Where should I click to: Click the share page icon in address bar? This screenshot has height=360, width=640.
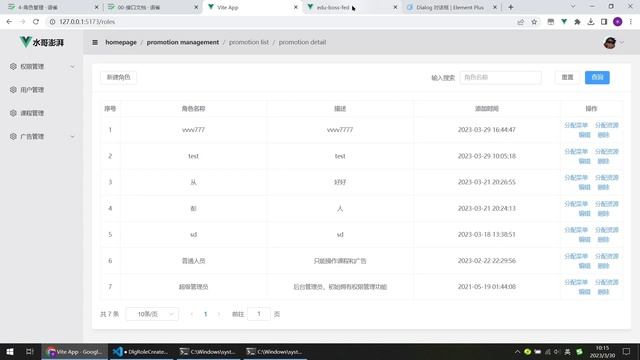point(520,22)
